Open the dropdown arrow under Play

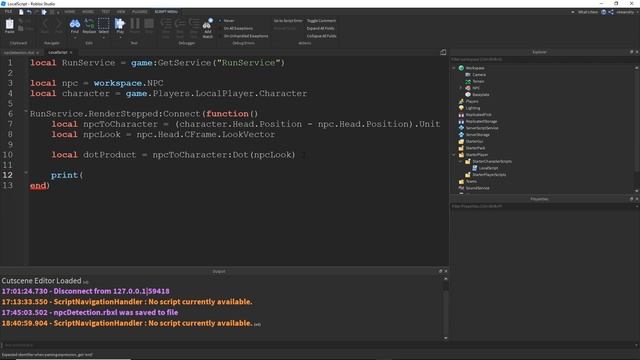pos(120,37)
